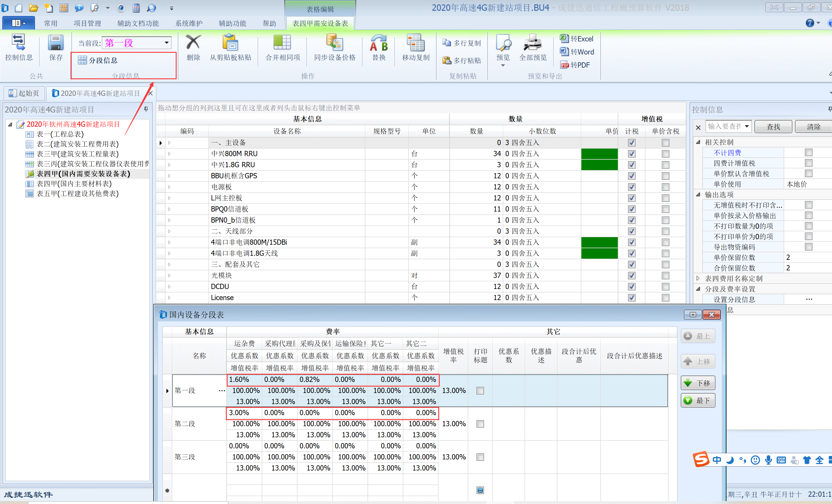Click green 单价 cell of 中兴1.8G RRU

coord(599,165)
